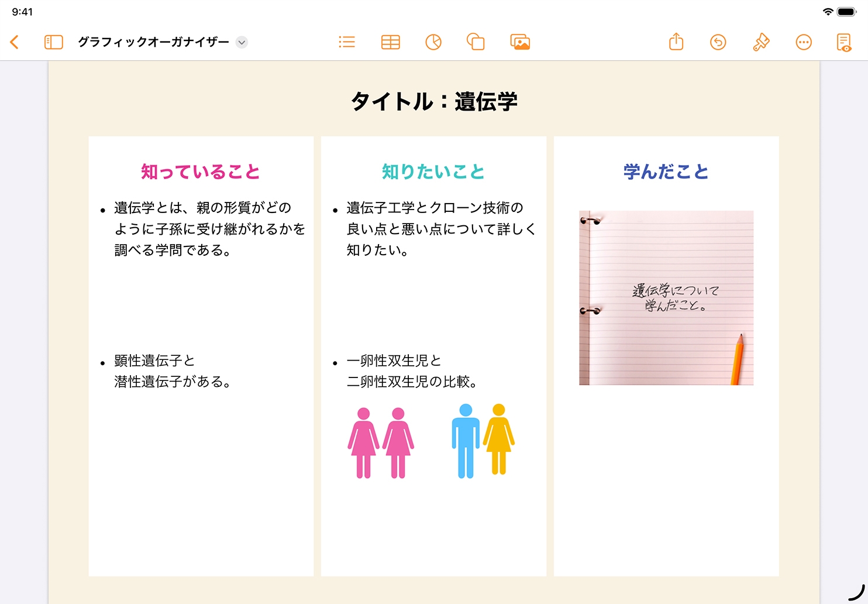Select the pink notebook paper image
Image resolution: width=868 pixels, height=604 pixels.
pyautogui.click(x=666, y=297)
